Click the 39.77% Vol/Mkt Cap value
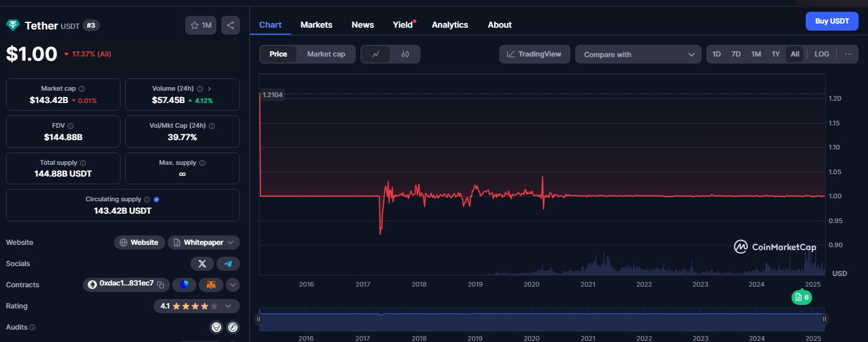The height and width of the screenshot is (342, 868). (x=182, y=137)
